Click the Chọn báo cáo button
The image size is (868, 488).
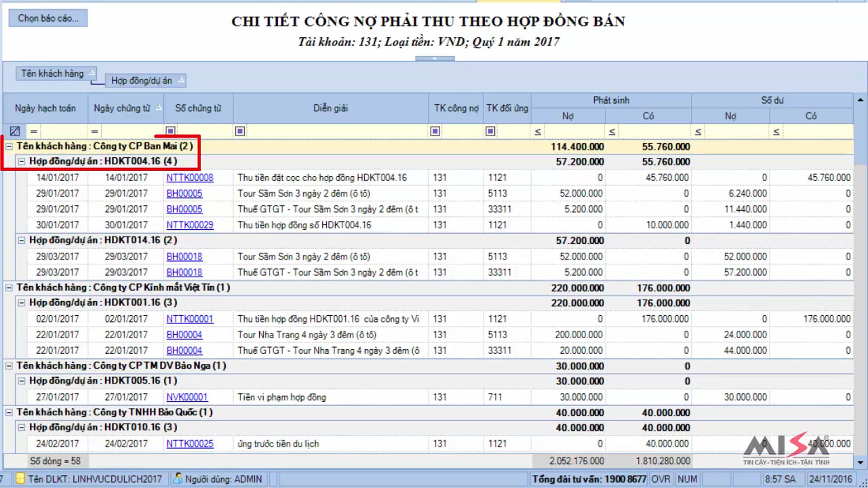(x=48, y=18)
